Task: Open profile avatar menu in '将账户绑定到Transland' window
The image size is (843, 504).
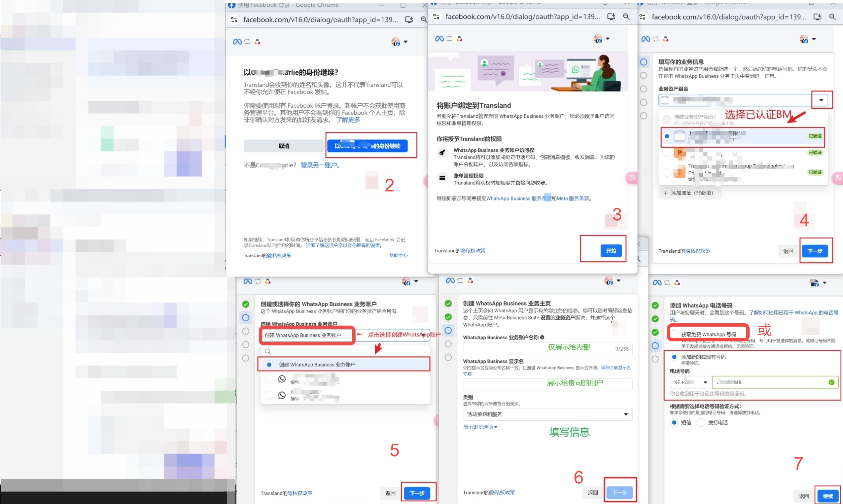Action: (602, 39)
